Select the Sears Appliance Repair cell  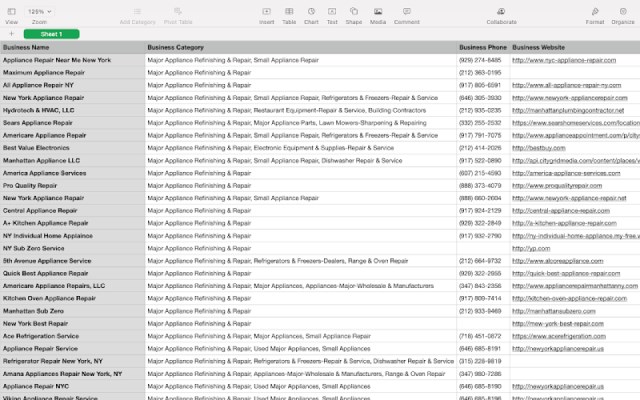(73, 123)
